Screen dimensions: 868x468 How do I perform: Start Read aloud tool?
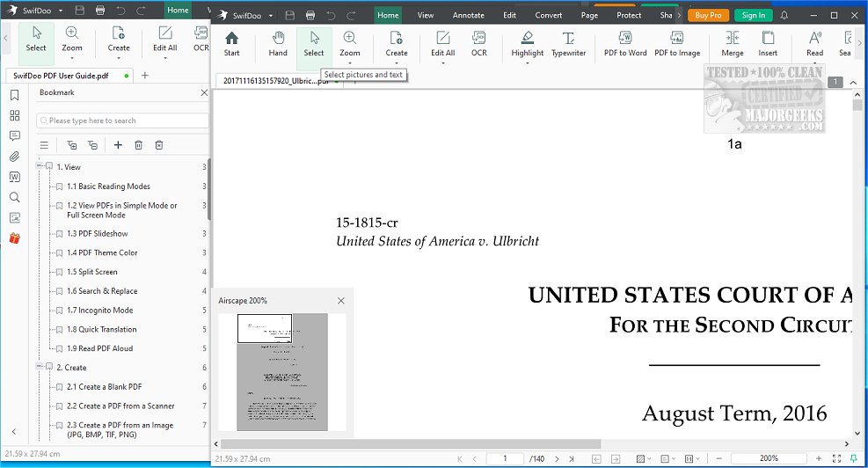815,44
